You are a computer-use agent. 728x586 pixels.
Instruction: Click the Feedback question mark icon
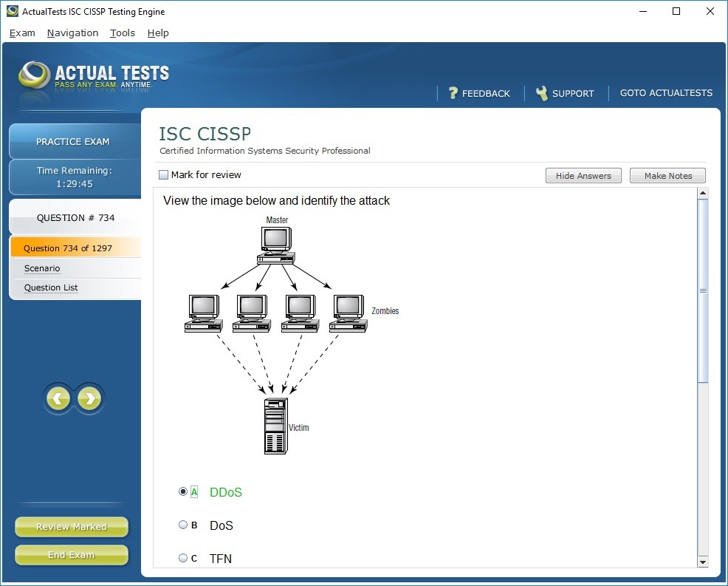pos(453,93)
